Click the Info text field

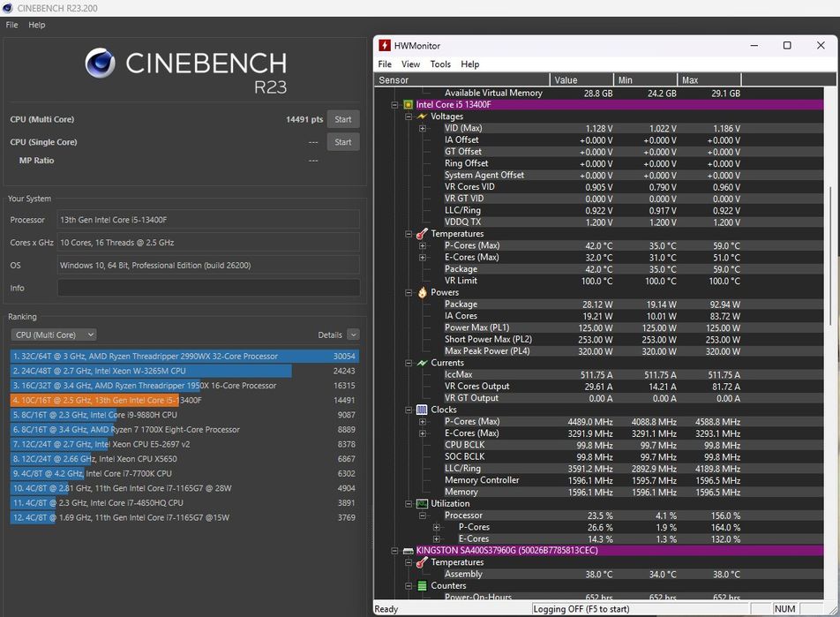[208, 288]
